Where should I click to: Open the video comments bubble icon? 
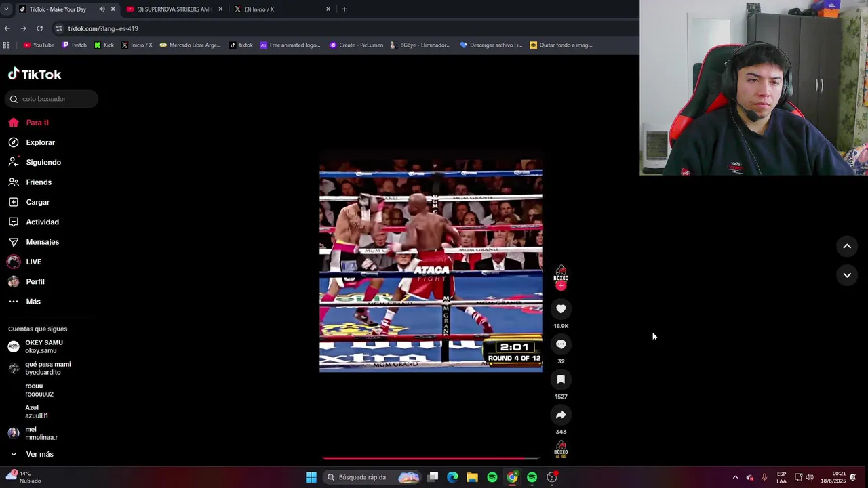click(x=561, y=344)
